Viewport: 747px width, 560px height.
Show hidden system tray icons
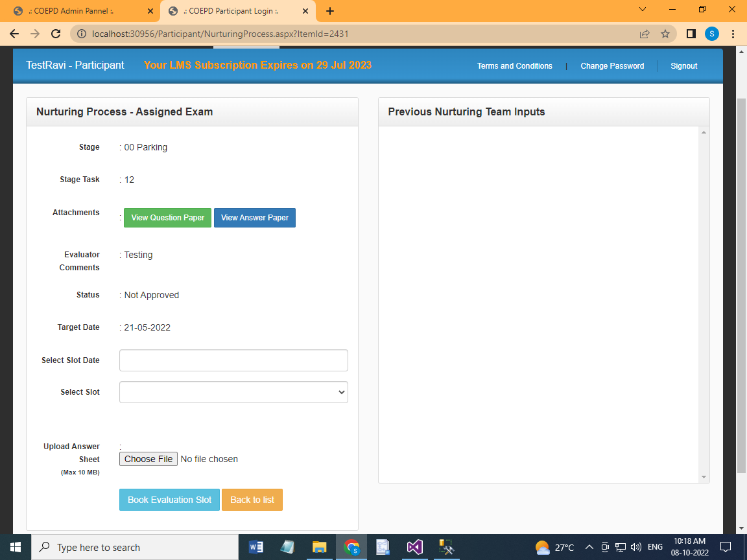point(589,547)
